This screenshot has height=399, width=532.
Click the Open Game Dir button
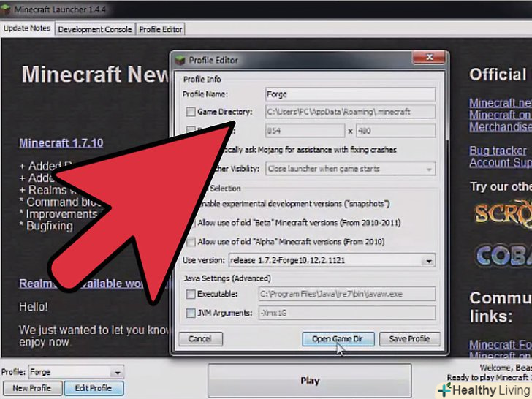[x=338, y=338]
